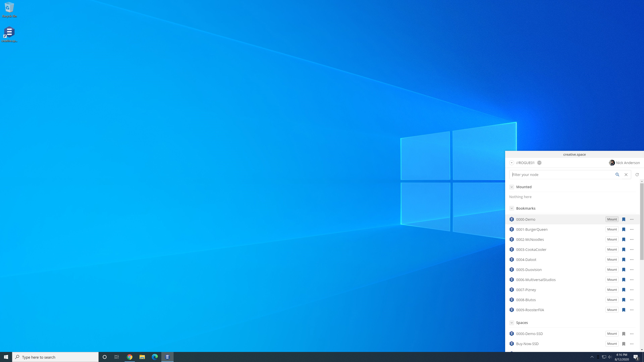This screenshot has width=644, height=362.
Task: Remove bookmark for 0004-Daloot
Action: pyautogui.click(x=624, y=260)
